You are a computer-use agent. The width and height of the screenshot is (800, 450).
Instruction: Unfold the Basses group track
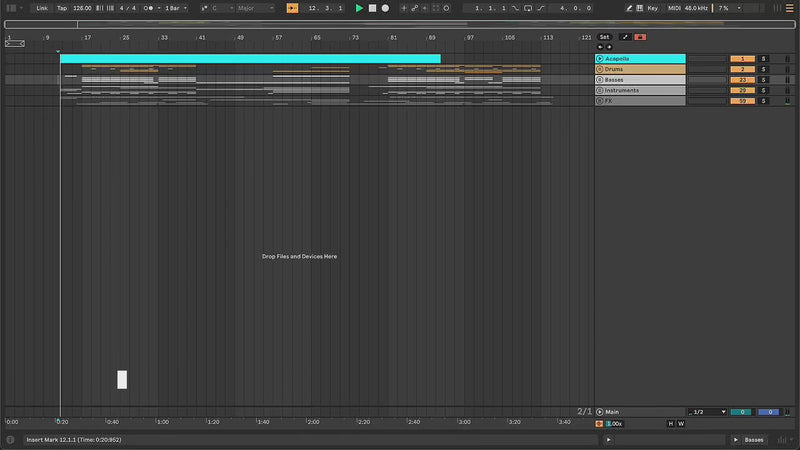click(600, 80)
